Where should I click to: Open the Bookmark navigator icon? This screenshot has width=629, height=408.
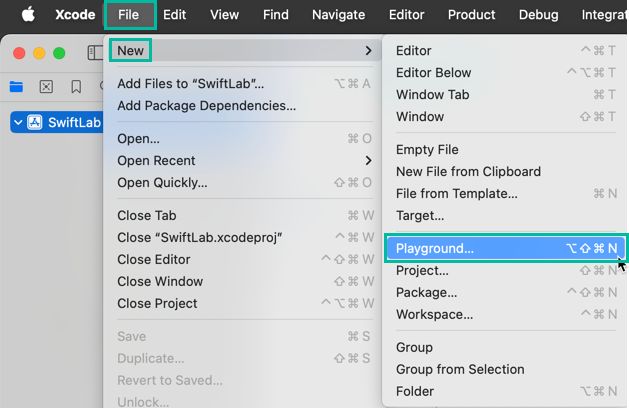[x=76, y=86]
